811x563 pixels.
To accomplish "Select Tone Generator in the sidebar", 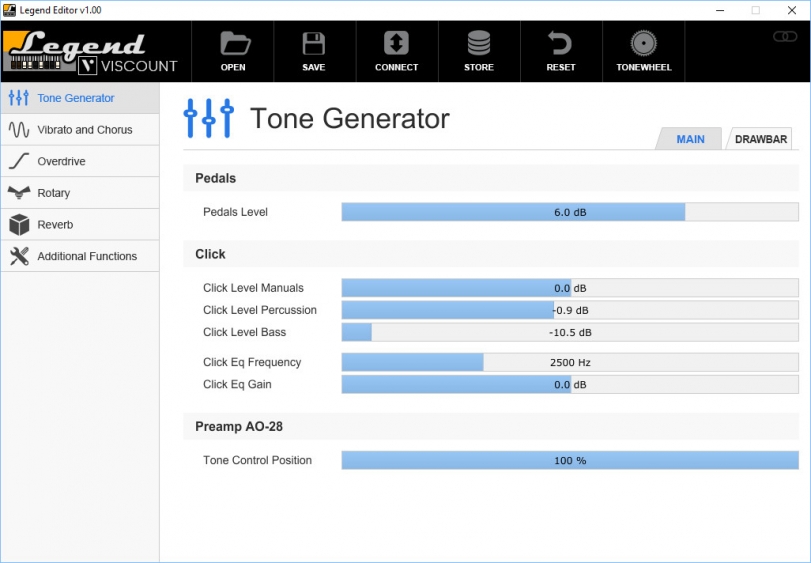I will [x=80, y=98].
